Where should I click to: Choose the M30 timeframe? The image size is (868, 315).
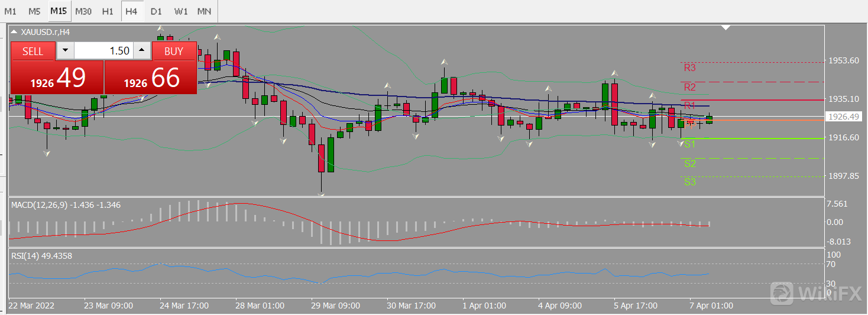coord(83,11)
